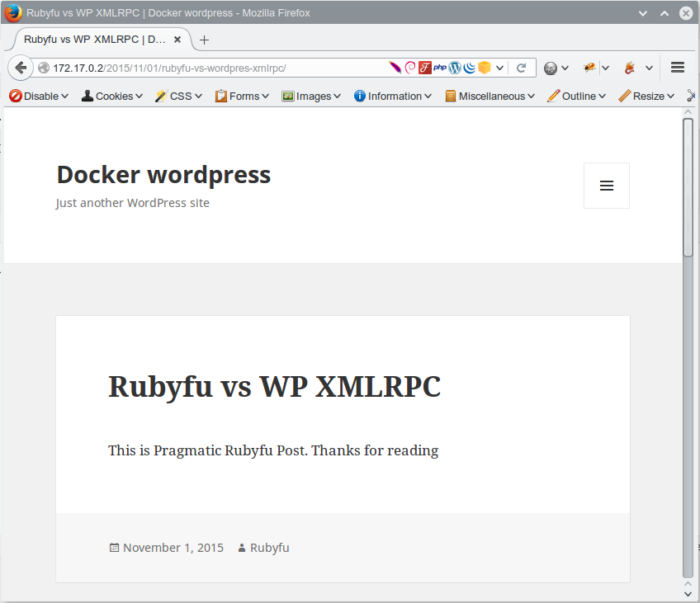Click the Docker wordpress site title
This screenshot has width=700, height=603.
(163, 175)
